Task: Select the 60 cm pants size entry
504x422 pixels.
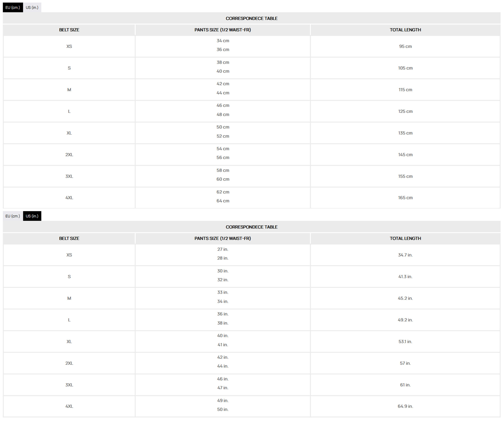Action: point(223,179)
